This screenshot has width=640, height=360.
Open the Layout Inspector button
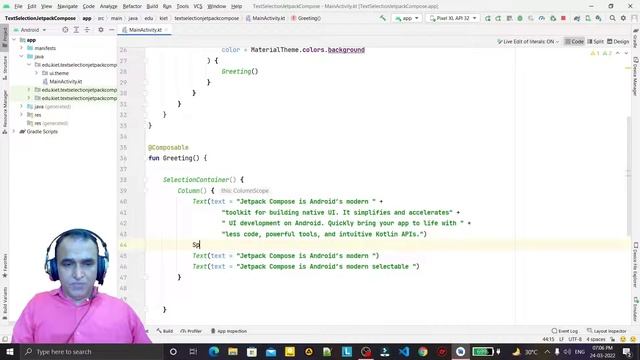(x=606, y=331)
